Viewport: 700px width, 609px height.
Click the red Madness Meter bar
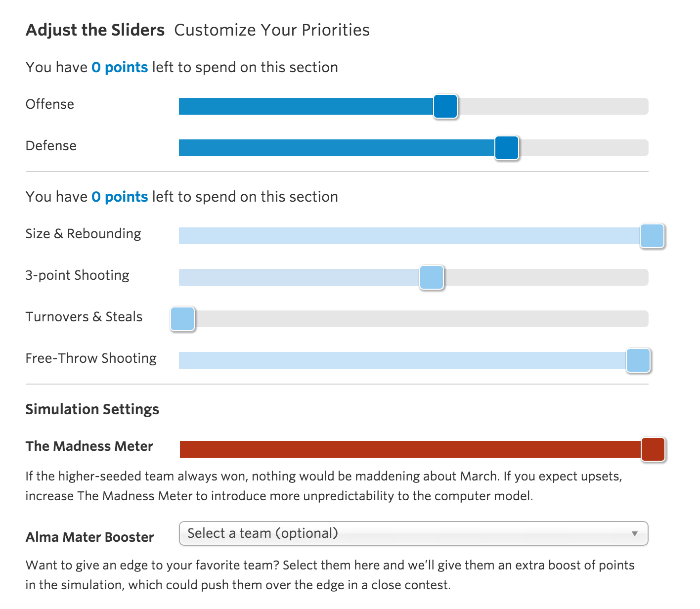point(410,449)
